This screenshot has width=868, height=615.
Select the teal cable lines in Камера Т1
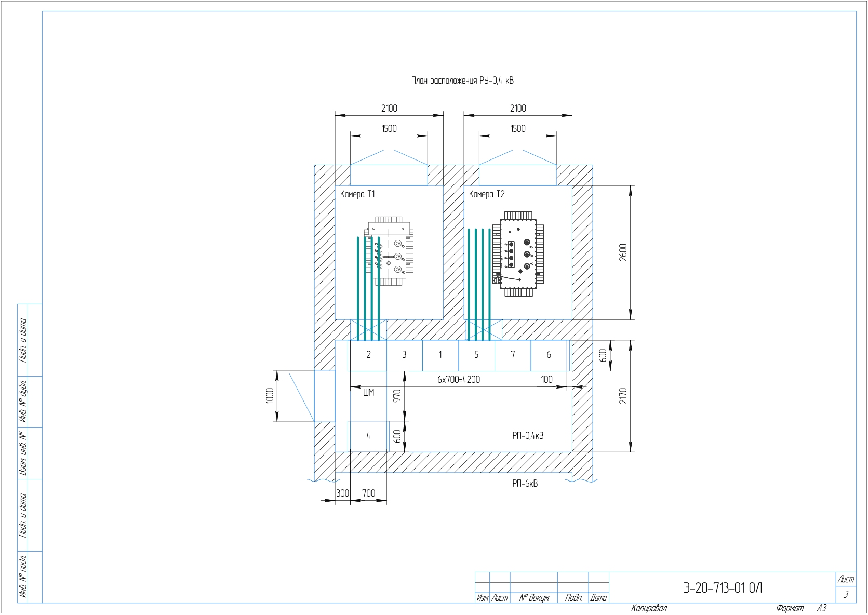[x=368, y=288]
